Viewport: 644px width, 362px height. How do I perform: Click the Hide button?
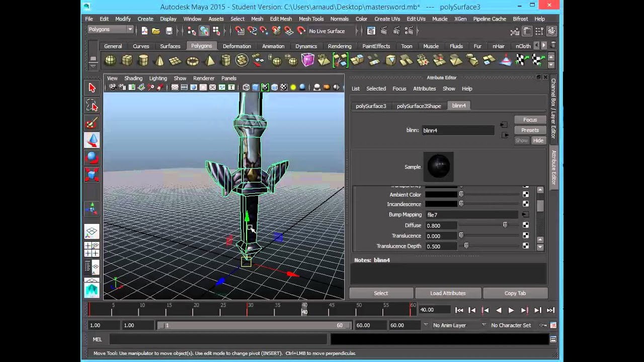point(538,141)
